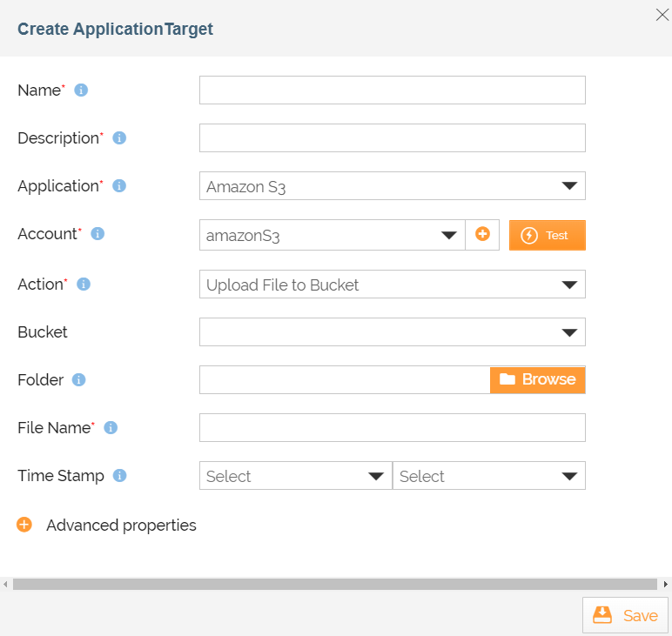Image resolution: width=672 pixels, height=636 pixels.
Task: Open the first Time Stamp Select dropdown
Action: (295, 476)
